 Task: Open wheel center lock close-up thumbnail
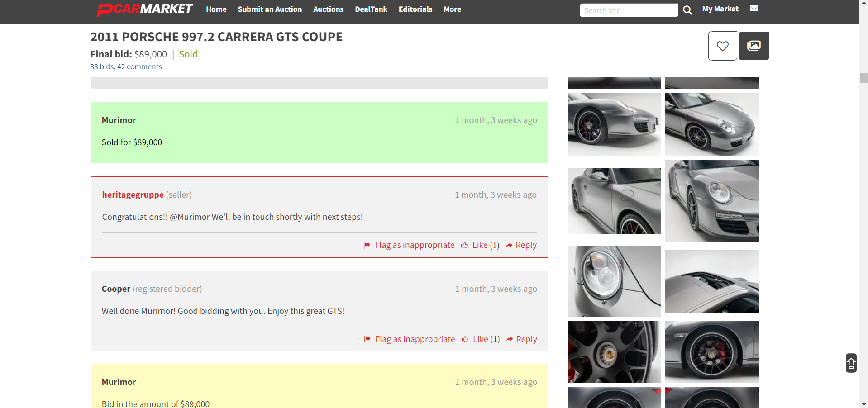coord(614,352)
